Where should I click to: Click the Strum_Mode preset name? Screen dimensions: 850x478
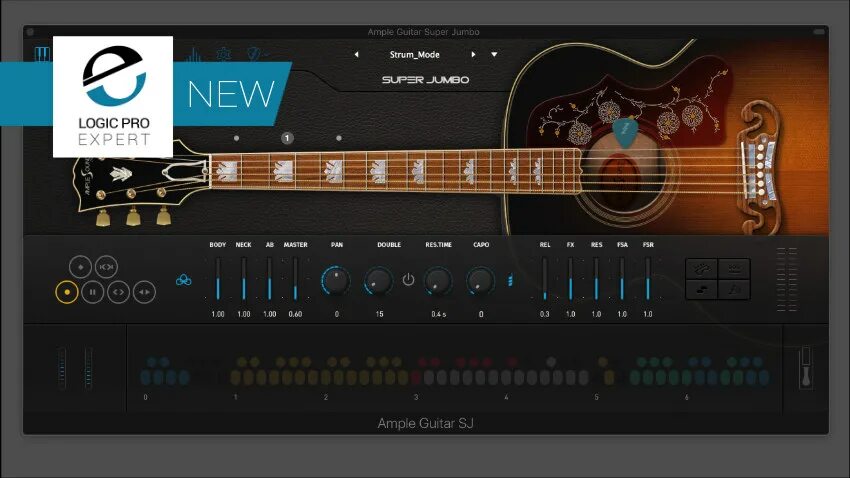coord(415,55)
